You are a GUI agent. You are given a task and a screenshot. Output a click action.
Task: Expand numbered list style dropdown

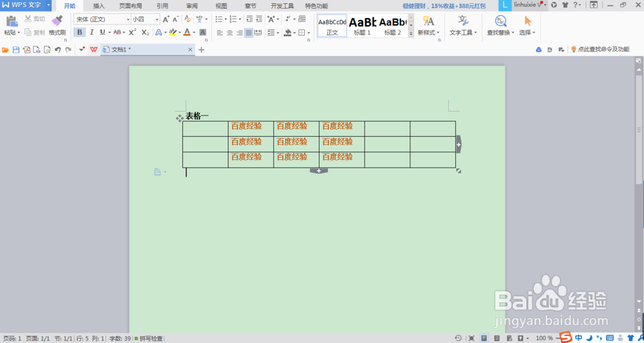(240, 19)
